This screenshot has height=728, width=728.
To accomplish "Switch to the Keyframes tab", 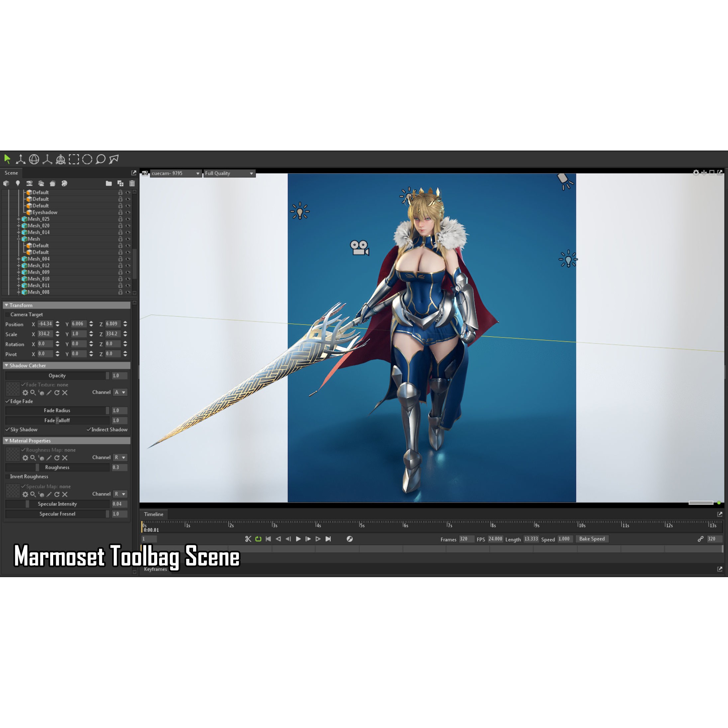I will tap(156, 570).
